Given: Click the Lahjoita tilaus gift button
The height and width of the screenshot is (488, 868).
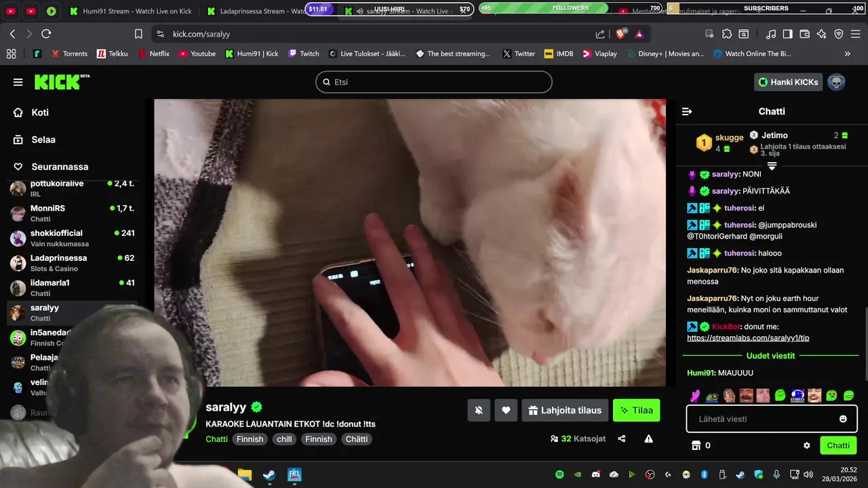Looking at the screenshot, I should (565, 410).
